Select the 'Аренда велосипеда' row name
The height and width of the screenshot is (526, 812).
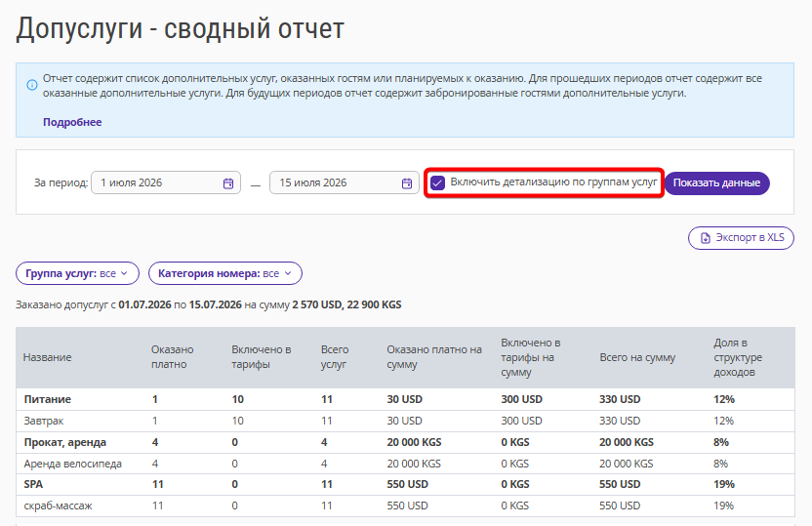pyautogui.click(x=72, y=464)
